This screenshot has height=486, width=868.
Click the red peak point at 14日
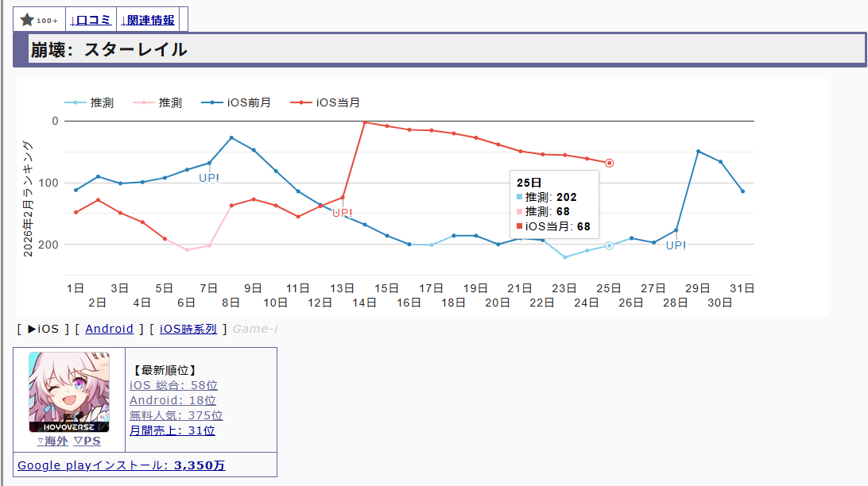click(365, 122)
